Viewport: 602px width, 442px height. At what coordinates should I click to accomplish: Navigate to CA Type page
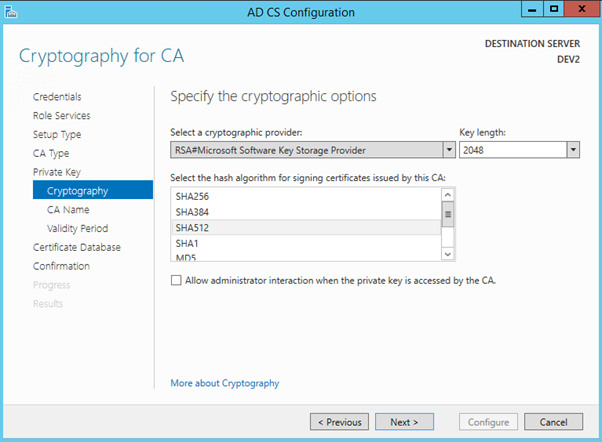(x=51, y=153)
